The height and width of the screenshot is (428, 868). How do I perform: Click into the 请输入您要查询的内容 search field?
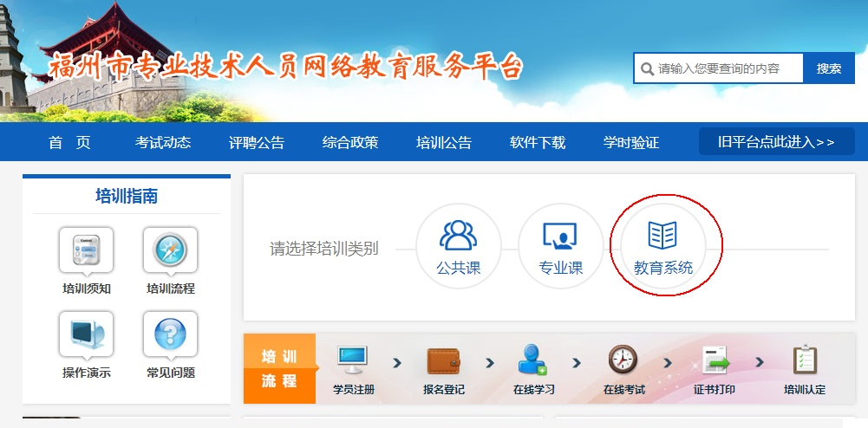[x=718, y=68]
